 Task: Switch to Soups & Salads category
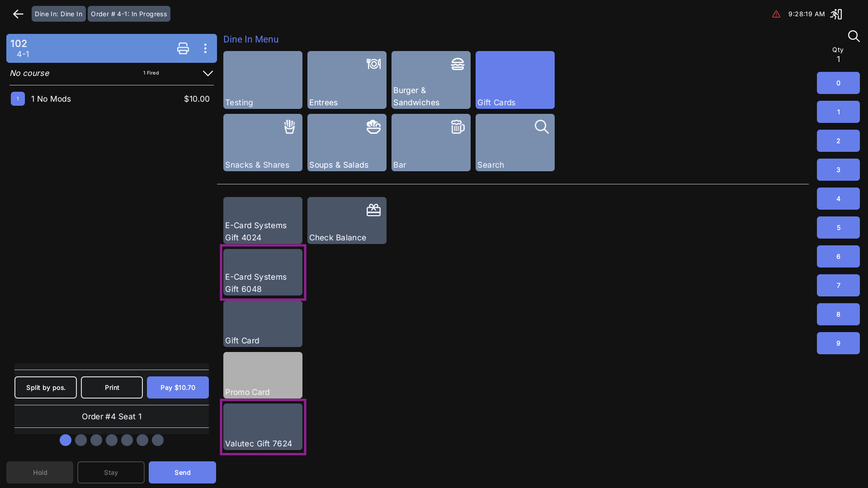coord(346,142)
